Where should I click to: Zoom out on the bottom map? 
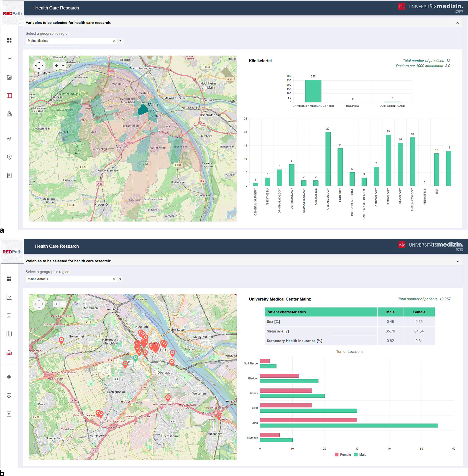(63, 304)
